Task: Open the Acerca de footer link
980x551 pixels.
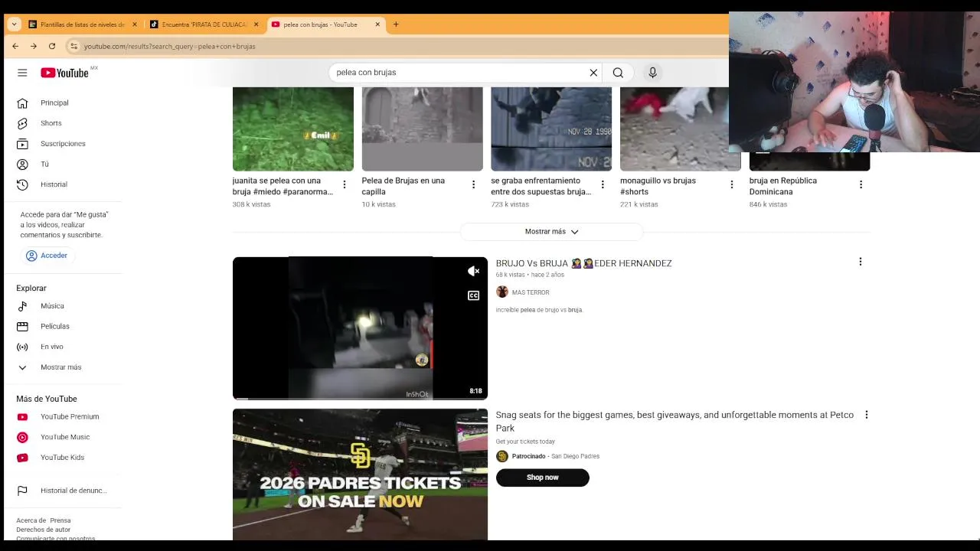Action: click(31, 520)
